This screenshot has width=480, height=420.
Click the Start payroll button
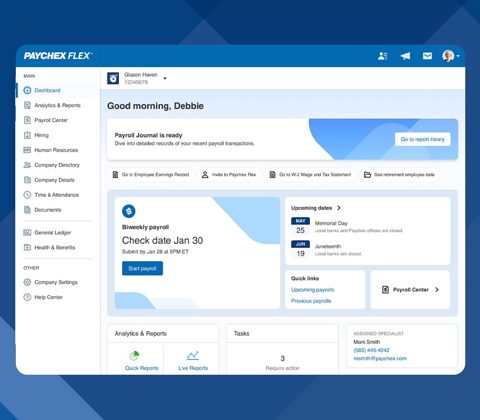pyautogui.click(x=142, y=268)
